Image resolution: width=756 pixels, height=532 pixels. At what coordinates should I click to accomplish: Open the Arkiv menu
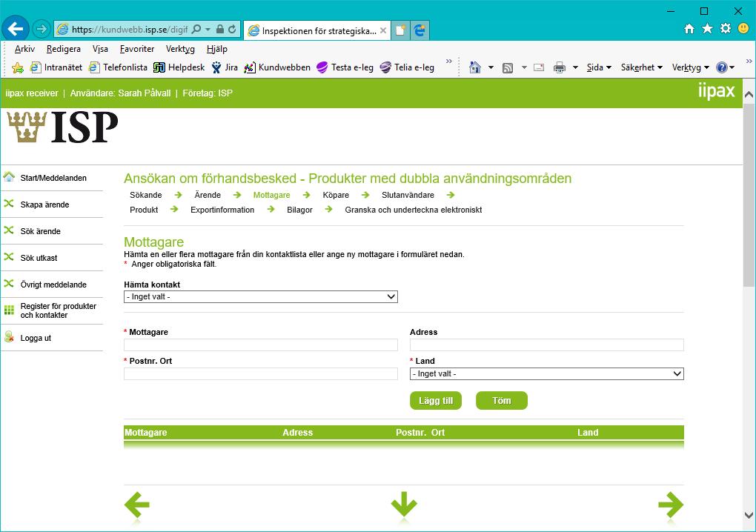(24, 49)
